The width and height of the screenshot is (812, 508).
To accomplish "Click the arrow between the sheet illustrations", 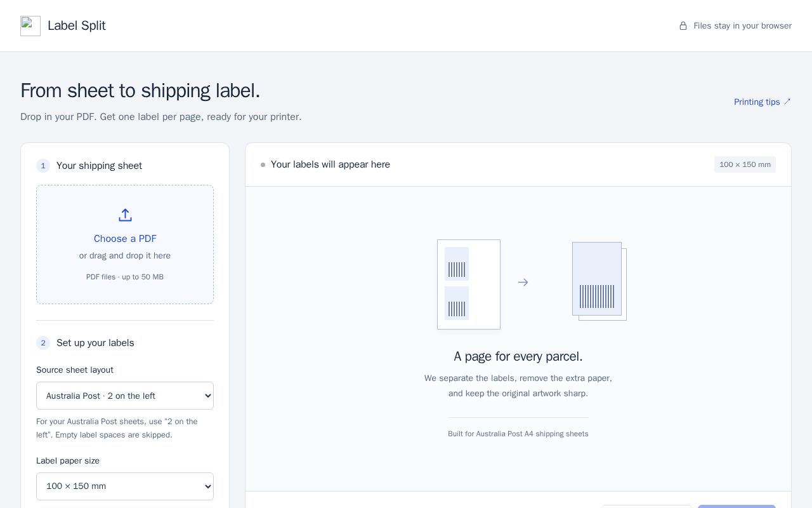I will tap(523, 283).
